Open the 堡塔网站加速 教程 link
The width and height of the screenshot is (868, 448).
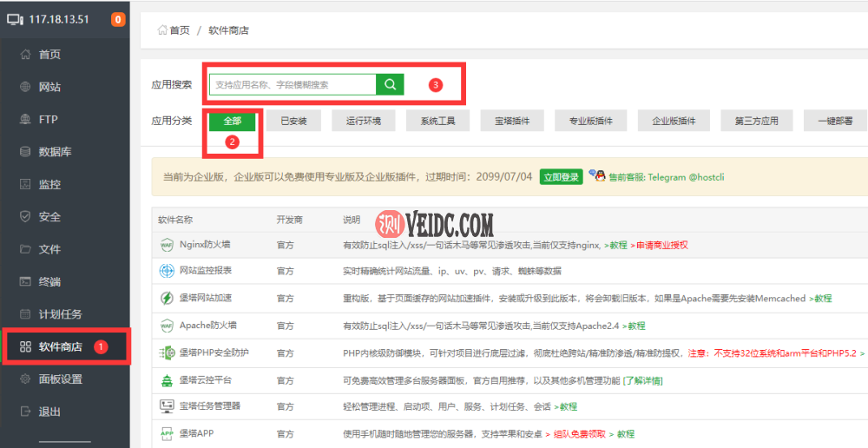[820, 299]
